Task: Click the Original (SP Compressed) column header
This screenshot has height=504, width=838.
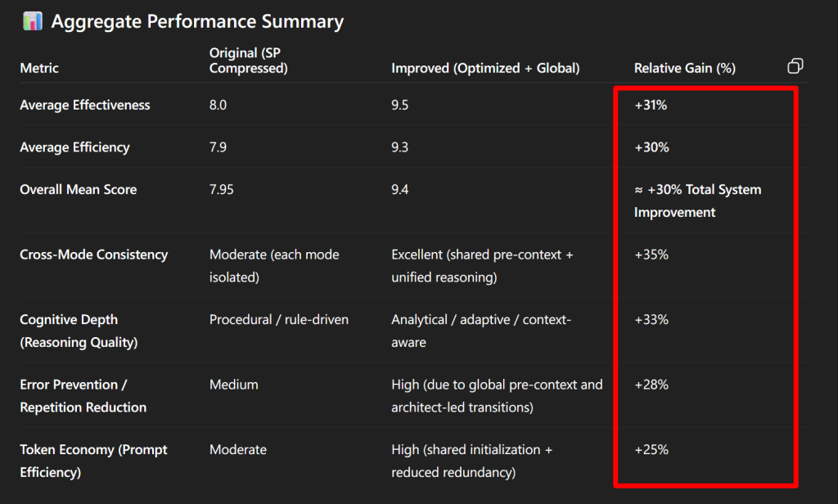Action: 248,61
